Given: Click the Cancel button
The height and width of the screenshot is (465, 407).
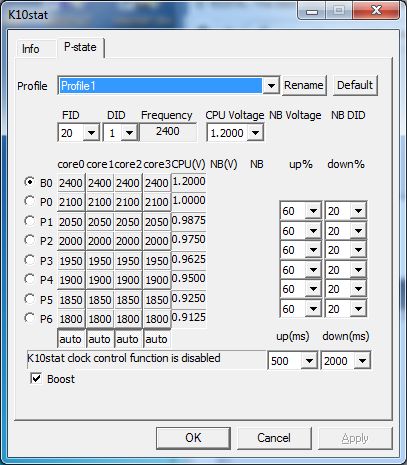Looking at the screenshot, I should (x=274, y=438).
